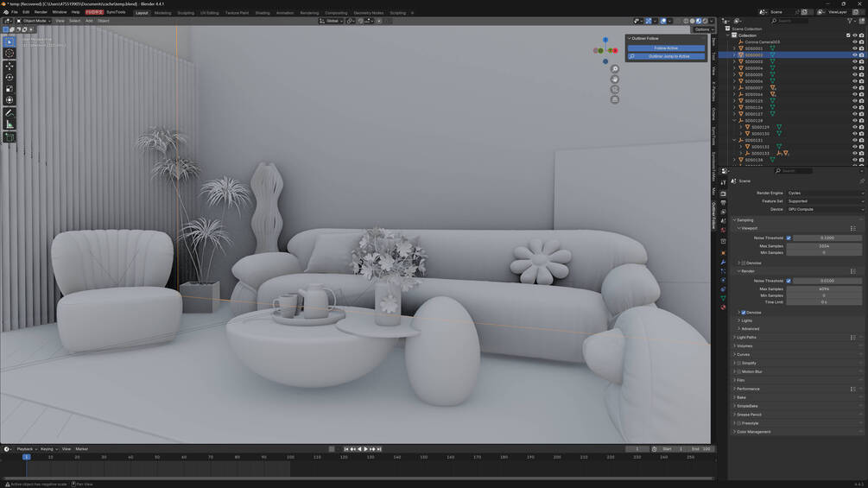Open the timeline Marker menu

point(81,449)
